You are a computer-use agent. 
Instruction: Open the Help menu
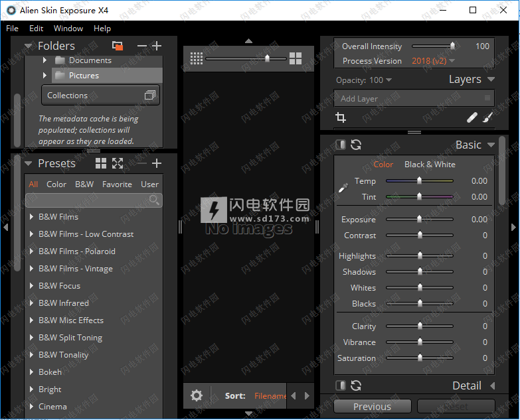click(102, 29)
